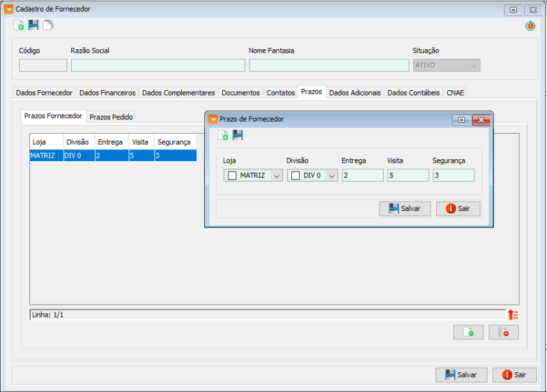The height and width of the screenshot is (392, 547).
Task: Open the Documentos tab
Action: [x=241, y=93]
